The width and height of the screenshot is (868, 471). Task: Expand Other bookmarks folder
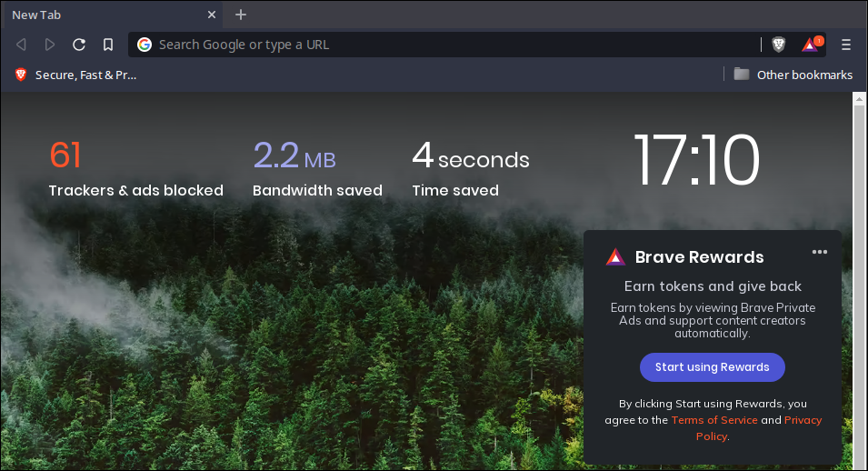tap(793, 75)
